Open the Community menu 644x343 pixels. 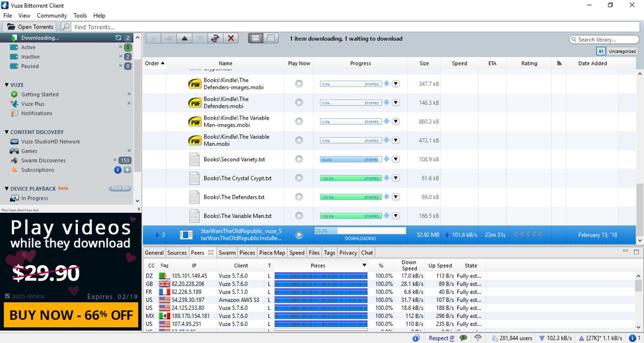[x=52, y=16]
